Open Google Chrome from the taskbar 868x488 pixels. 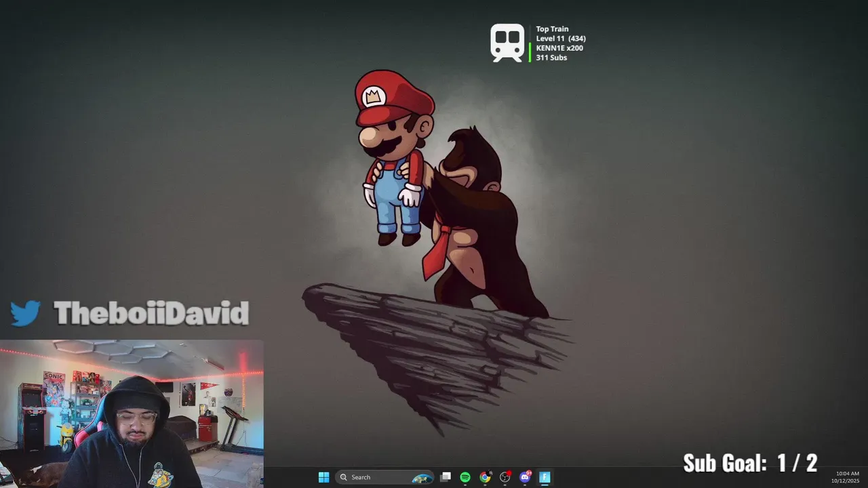485,477
